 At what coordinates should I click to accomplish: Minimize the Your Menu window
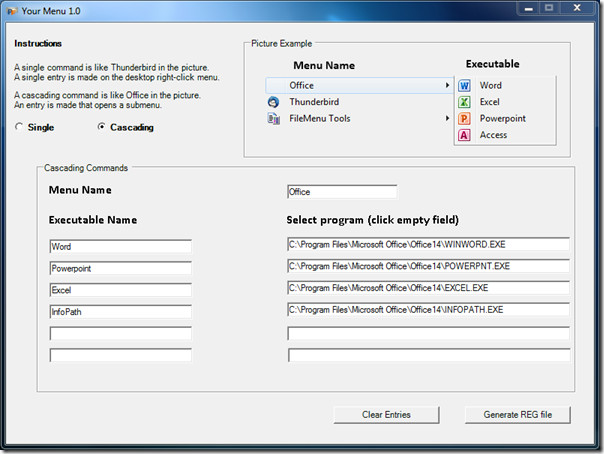coord(528,8)
